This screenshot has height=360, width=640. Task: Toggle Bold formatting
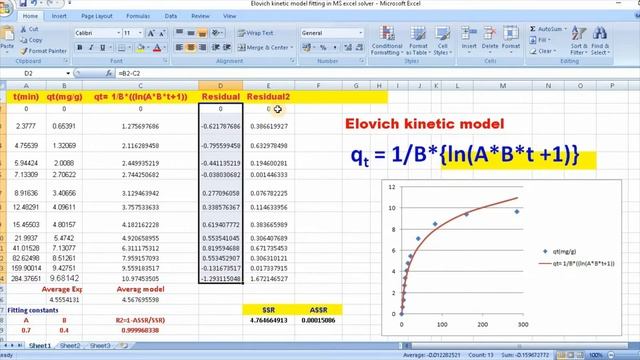point(80,48)
